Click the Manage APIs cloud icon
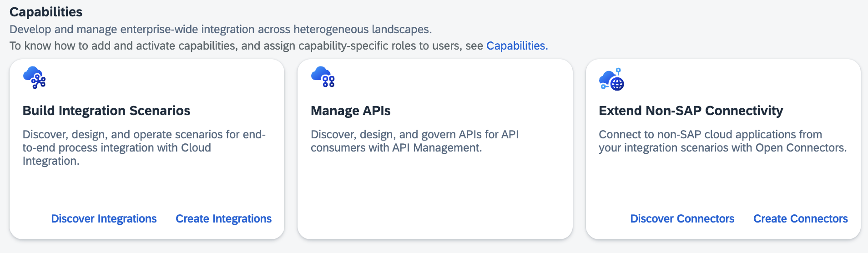 click(323, 77)
